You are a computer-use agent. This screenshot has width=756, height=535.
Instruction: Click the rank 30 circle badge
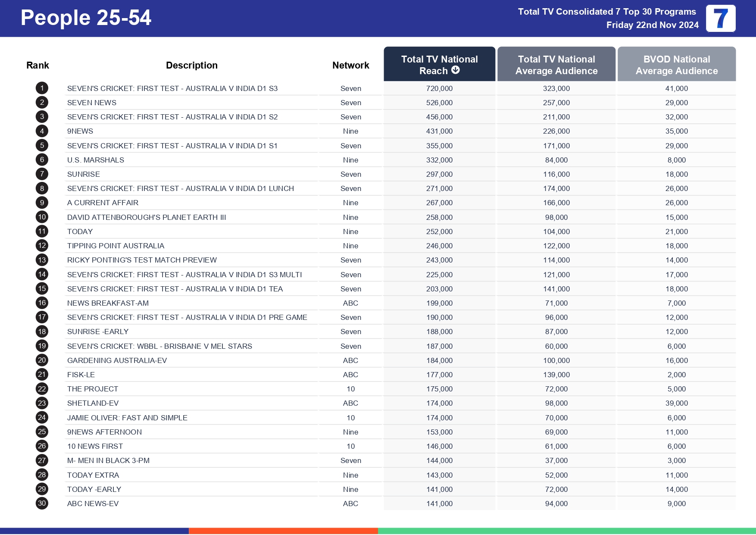(x=41, y=503)
